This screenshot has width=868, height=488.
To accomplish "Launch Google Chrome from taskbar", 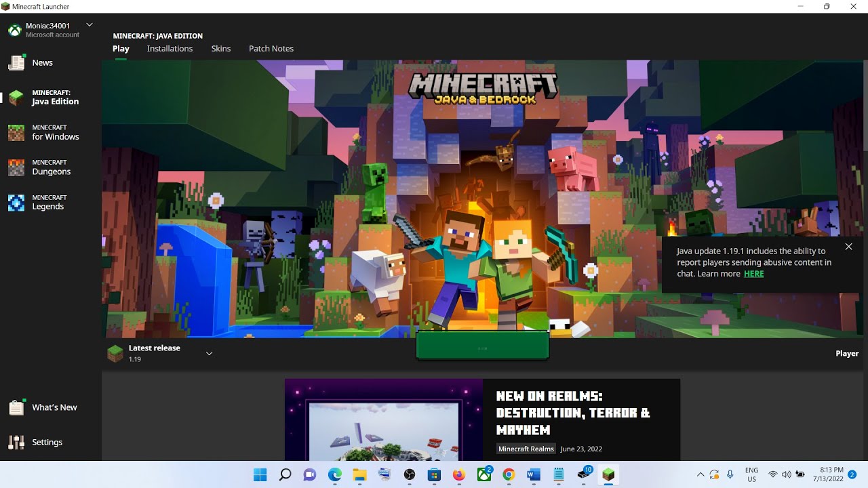I will tap(509, 474).
